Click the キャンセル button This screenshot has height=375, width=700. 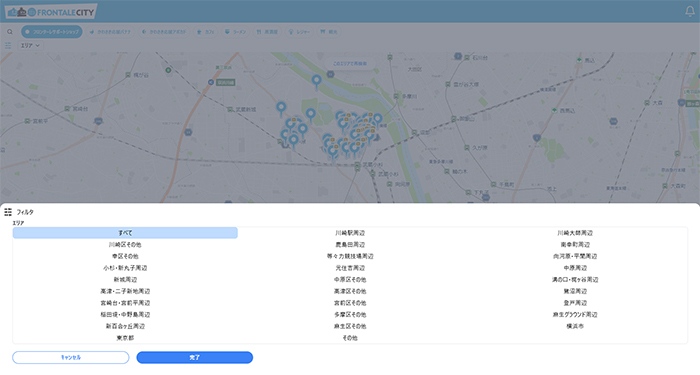coord(71,358)
